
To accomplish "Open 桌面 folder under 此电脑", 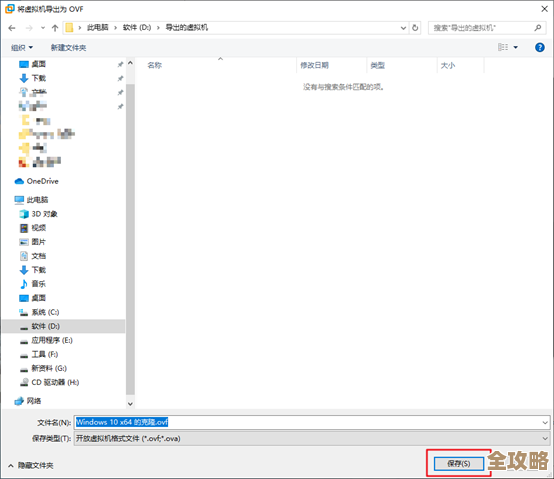I will [x=39, y=298].
